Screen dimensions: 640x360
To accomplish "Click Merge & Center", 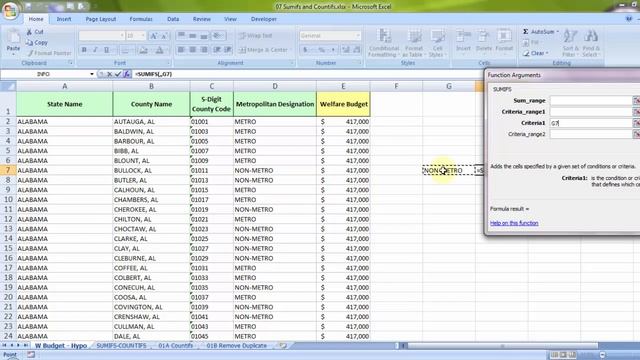I will click(x=264, y=50).
